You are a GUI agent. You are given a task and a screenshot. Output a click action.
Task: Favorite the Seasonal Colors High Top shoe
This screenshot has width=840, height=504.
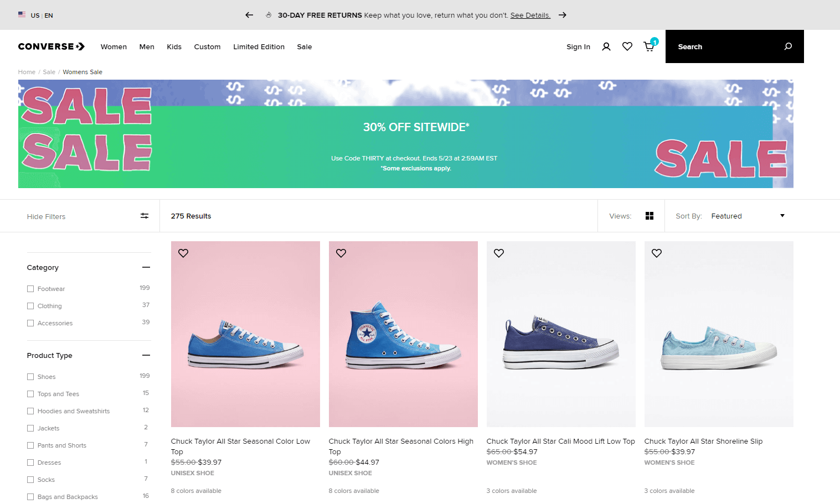point(341,253)
